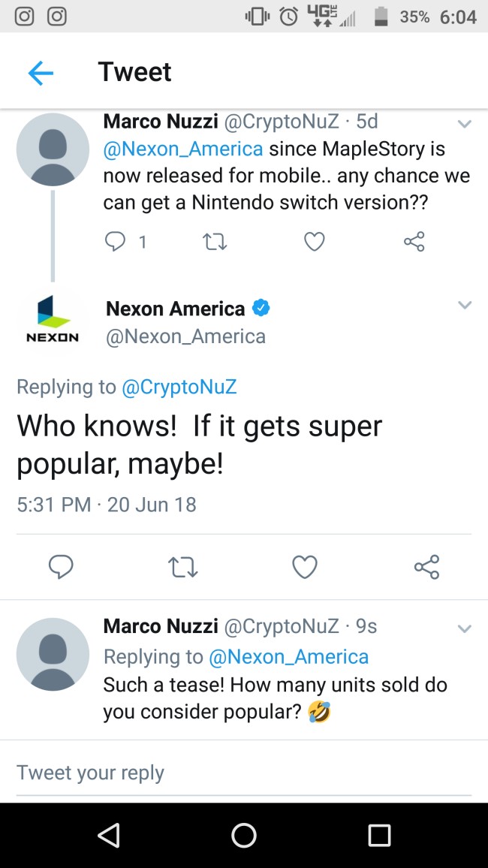This screenshot has height=868, width=488.
Task: Open dropdown chevron on Nexon America tweet
Action: (x=465, y=304)
